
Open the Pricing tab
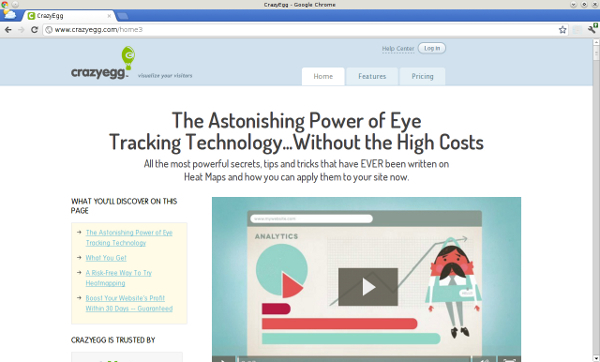[422, 76]
